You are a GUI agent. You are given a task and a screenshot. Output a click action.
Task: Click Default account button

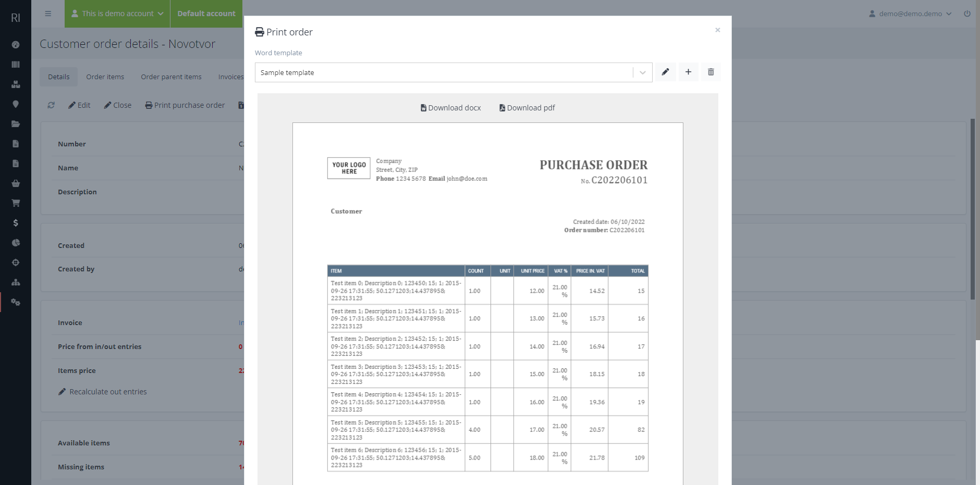pos(206,14)
